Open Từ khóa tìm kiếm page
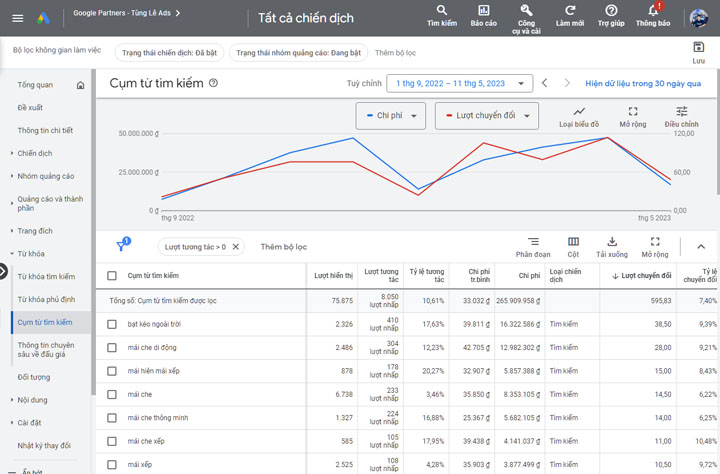 coord(46,277)
